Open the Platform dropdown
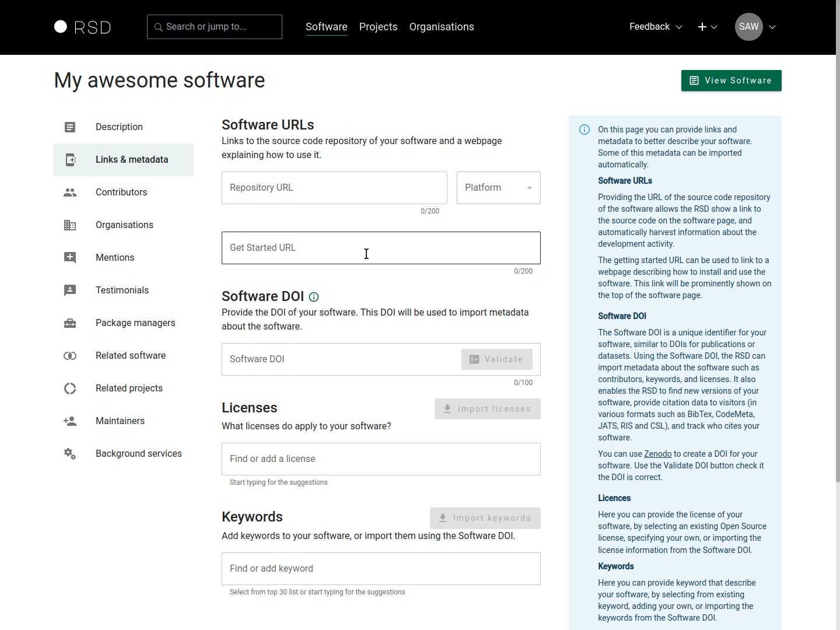This screenshot has height=630, width=840. [x=498, y=188]
